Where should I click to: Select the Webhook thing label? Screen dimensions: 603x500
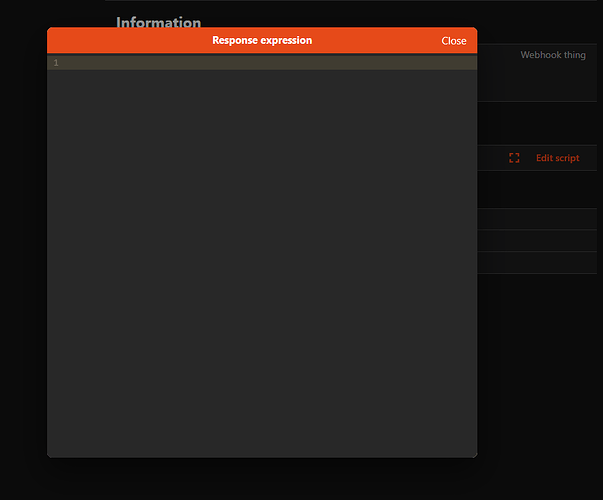pyautogui.click(x=553, y=55)
